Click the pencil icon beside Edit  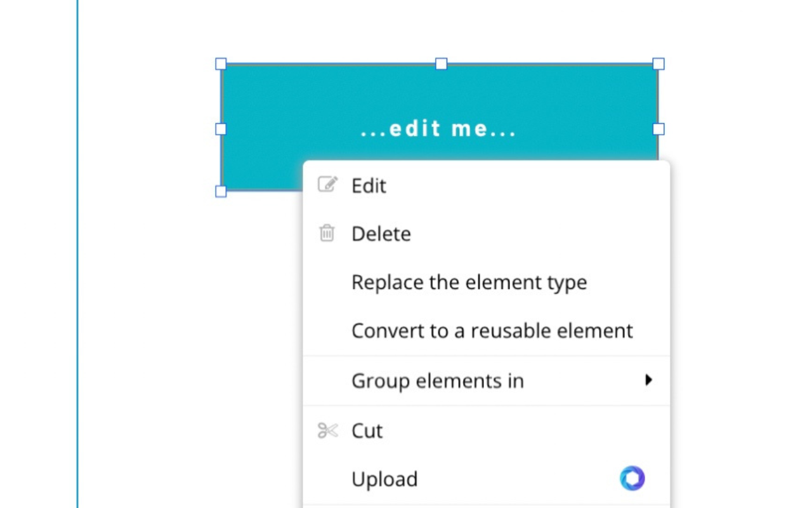coord(327,185)
